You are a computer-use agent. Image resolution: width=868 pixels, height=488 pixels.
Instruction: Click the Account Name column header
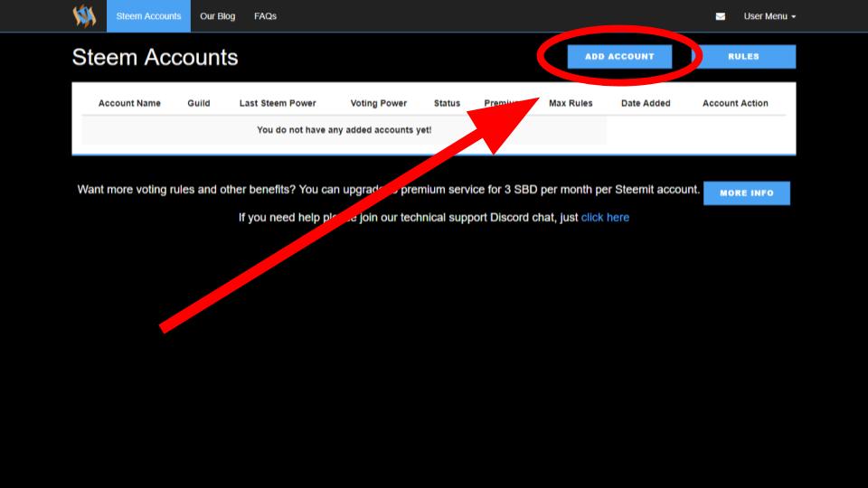(129, 103)
